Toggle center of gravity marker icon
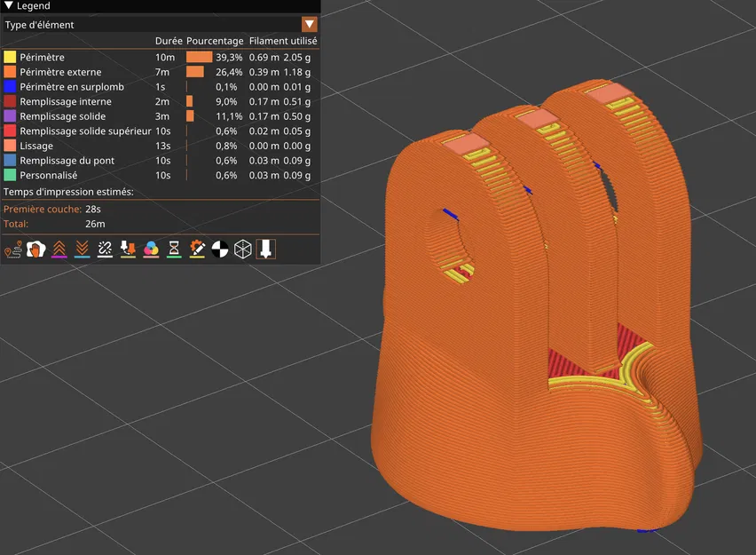 pyautogui.click(x=220, y=249)
